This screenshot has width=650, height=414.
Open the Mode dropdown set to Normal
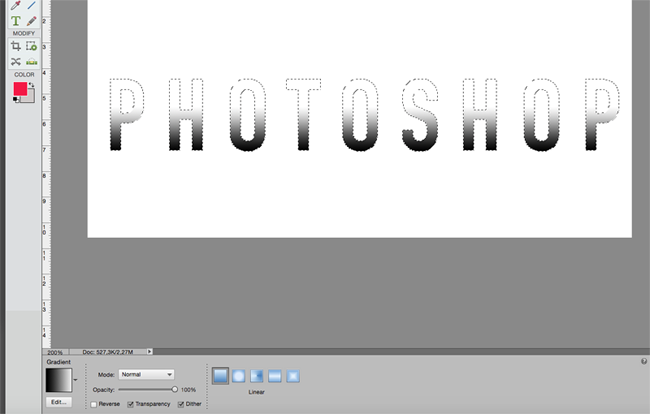[x=146, y=375]
